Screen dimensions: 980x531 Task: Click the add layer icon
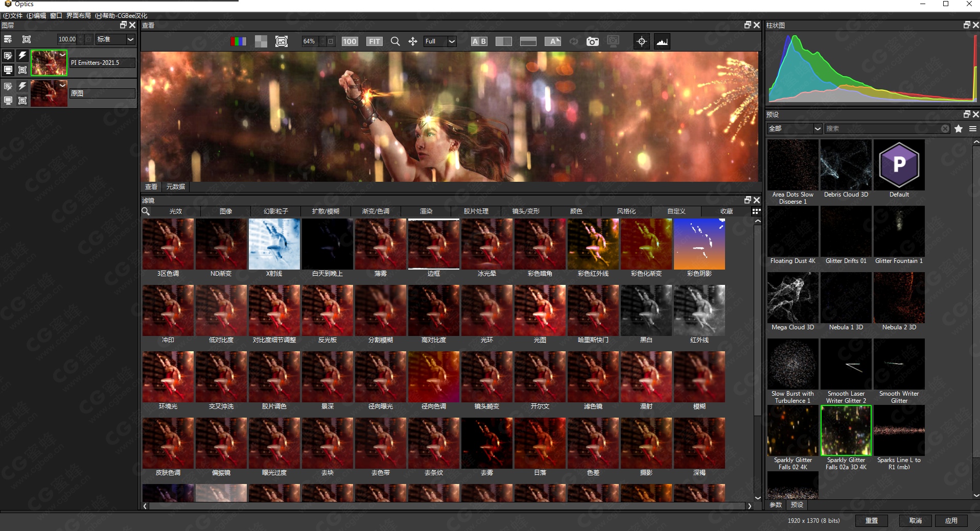(x=8, y=39)
